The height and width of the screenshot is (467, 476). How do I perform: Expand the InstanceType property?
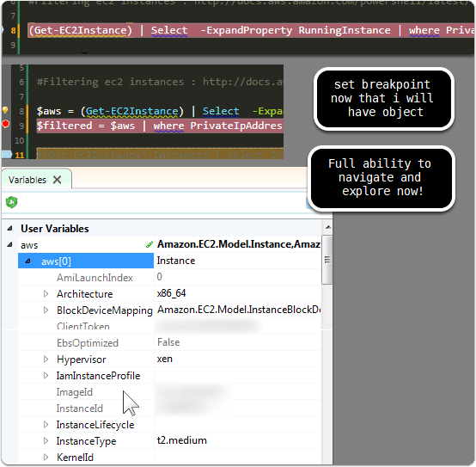tap(46, 441)
